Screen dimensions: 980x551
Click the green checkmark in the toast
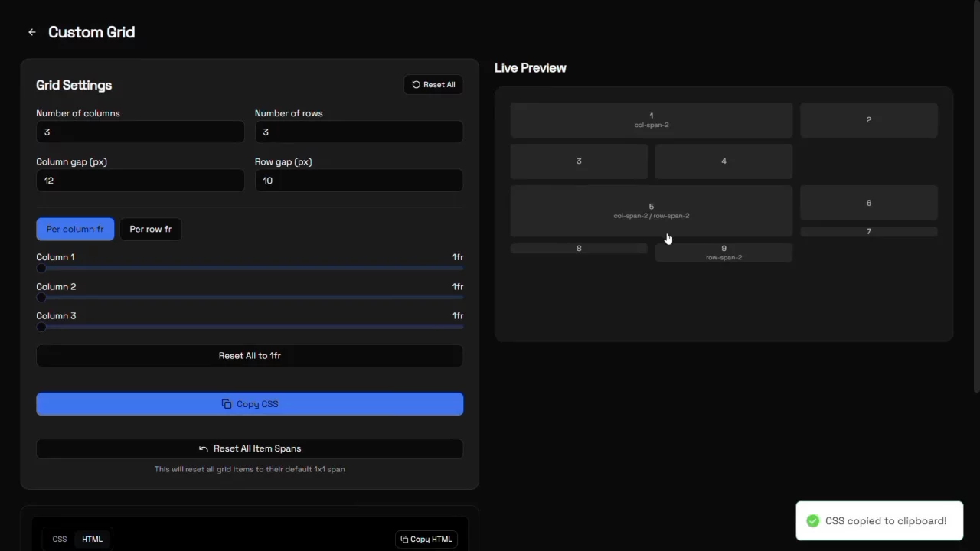pyautogui.click(x=812, y=521)
